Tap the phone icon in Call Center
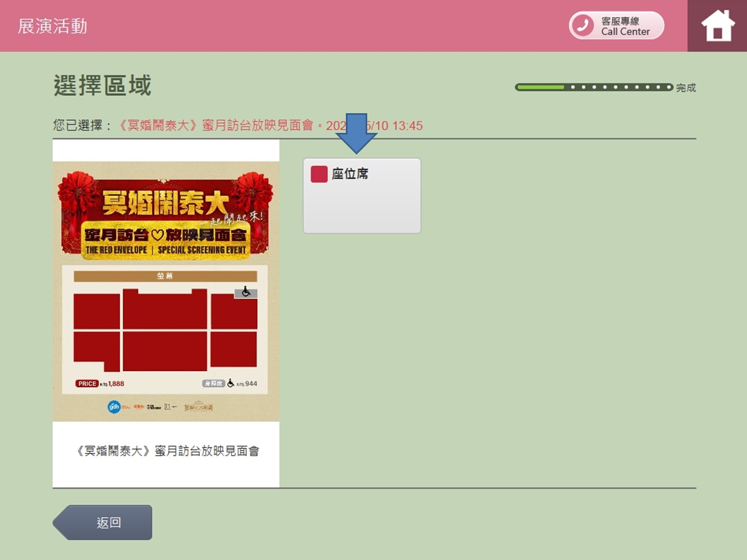Screen dimensions: 747x560 coord(583,26)
